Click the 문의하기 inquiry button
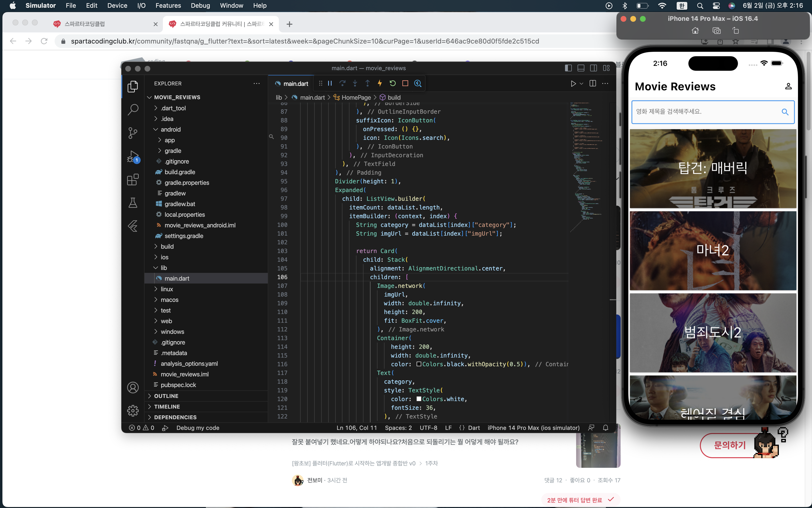 click(729, 445)
